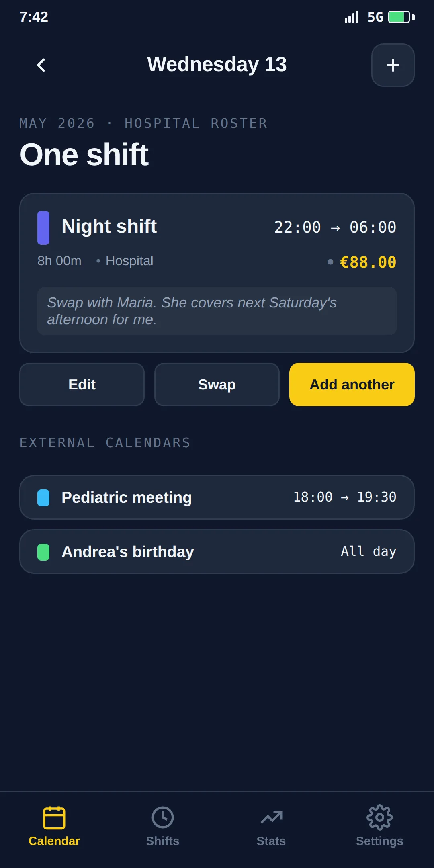The height and width of the screenshot is (868, 434).
Task: Tap the yellow Add another button
Action: coord(352,385)
